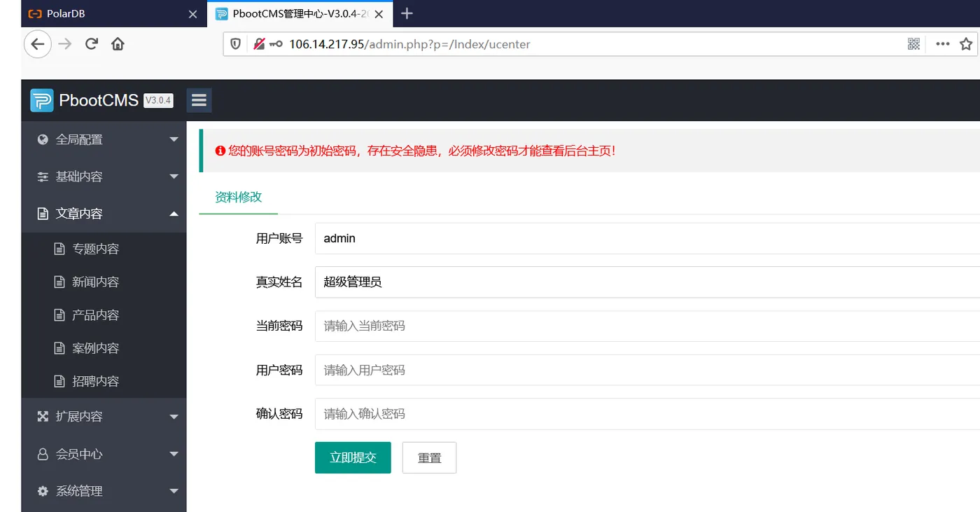This screenshot has height=512, width=980.
Task: Click the 扩展内容 arrows icon
Action: coord(43,416)
